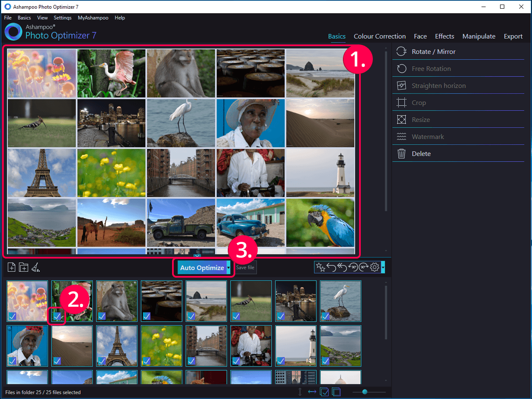Image resolution: width=532 pixels, height=399 pixels.
Task: Uncheck the pink flowers thumbnail checkbox
Action: point(12,316)
